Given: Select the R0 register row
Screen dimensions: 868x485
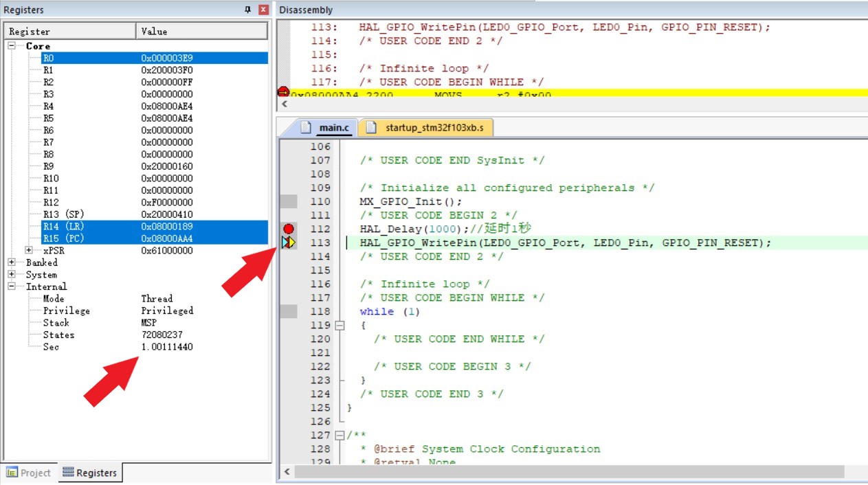Looking at the screenshot, I should coord(155,58).
